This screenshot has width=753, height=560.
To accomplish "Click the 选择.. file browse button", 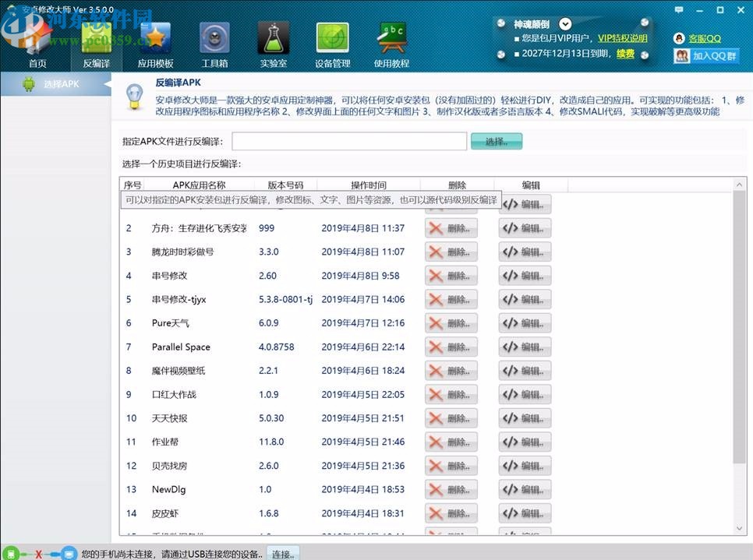I will point(496,141).
